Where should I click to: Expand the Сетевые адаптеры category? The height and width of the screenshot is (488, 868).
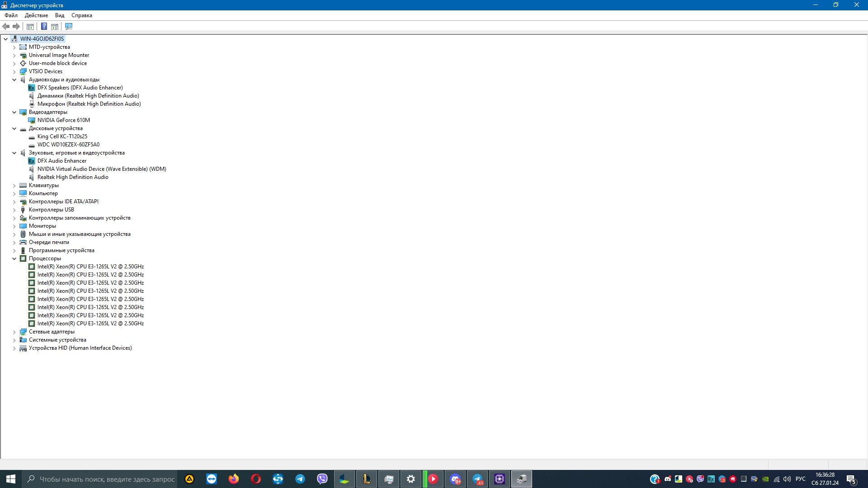[x=14, y=332]
